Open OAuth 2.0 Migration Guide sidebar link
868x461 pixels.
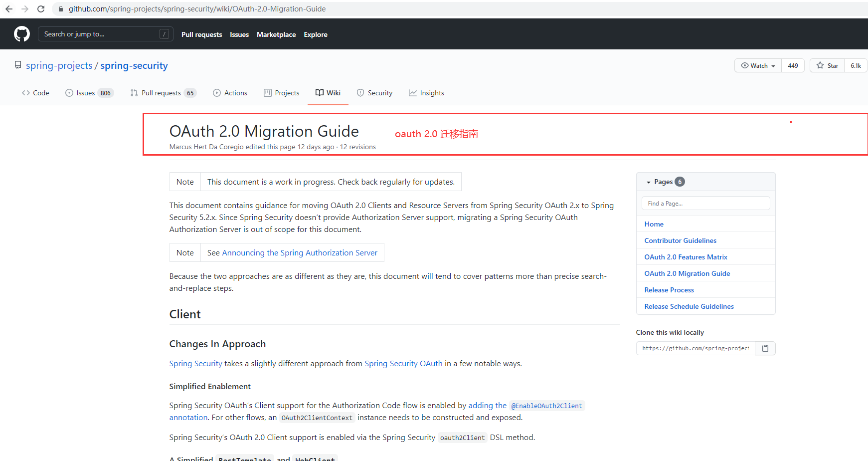[x=687, y=273]
